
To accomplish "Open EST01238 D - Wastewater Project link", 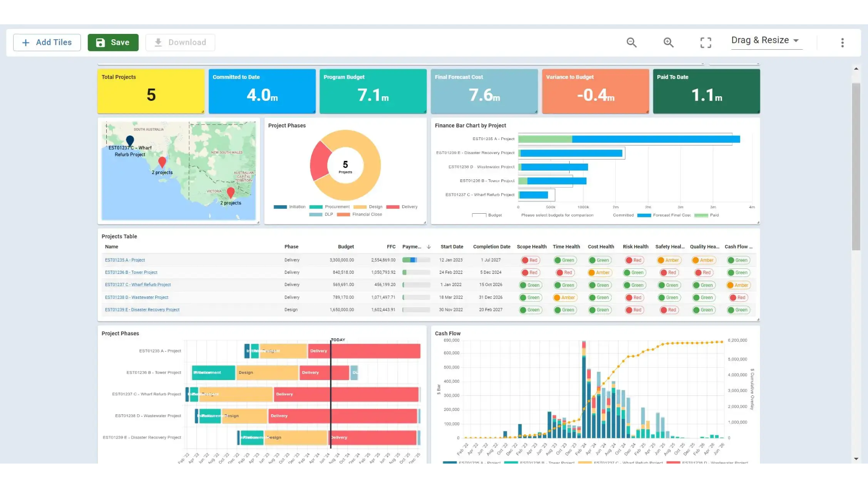I will point(137,297).
